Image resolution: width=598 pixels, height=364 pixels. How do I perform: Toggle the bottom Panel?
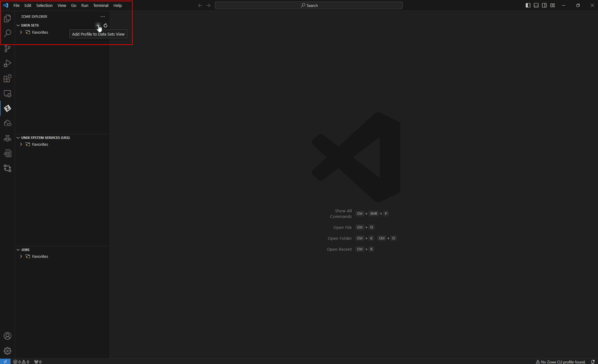536,5
